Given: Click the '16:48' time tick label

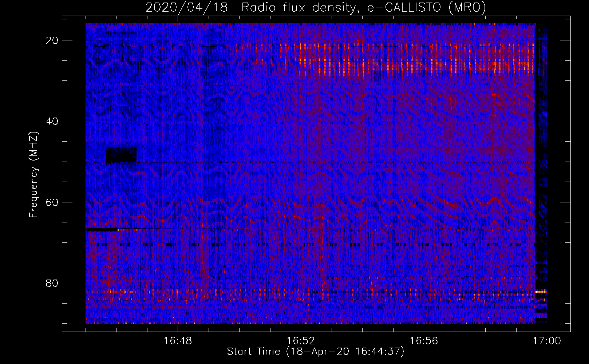Looking at the screenshot, I should click(178, 341).
